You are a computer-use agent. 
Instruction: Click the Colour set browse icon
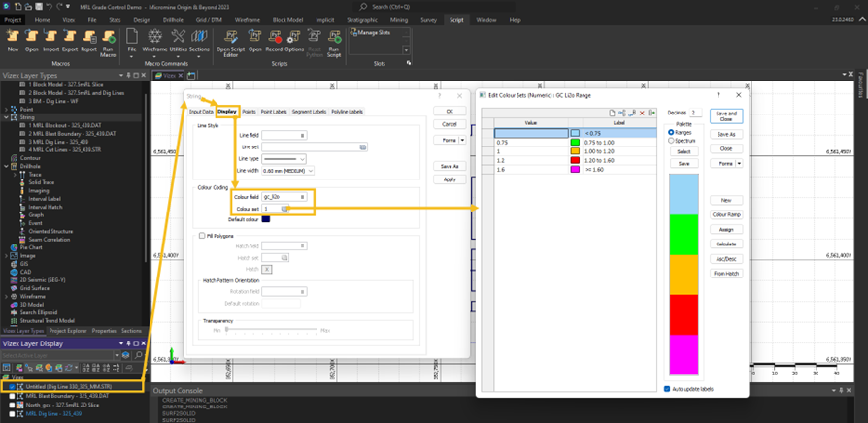tap(284, 209)
